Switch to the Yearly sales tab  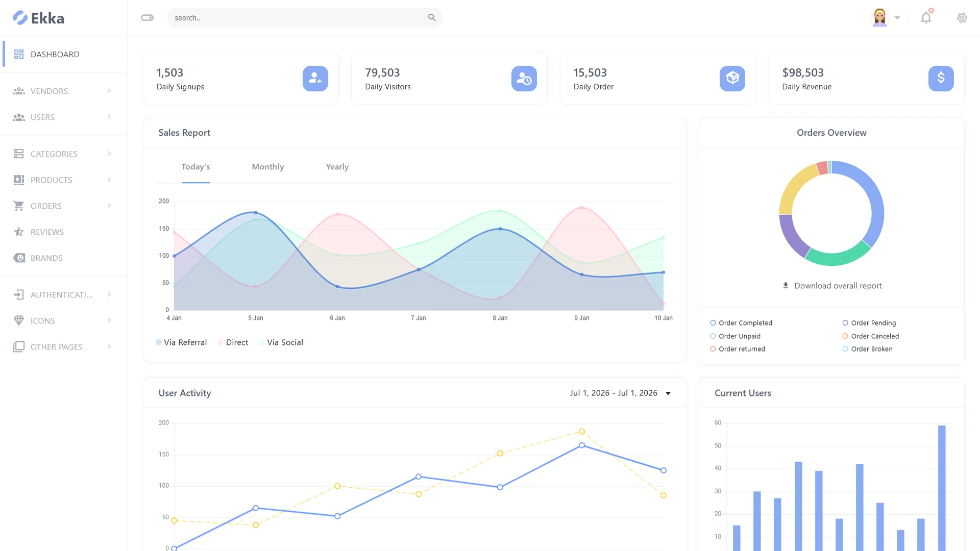pyautogui.click(x=337, y=167)
